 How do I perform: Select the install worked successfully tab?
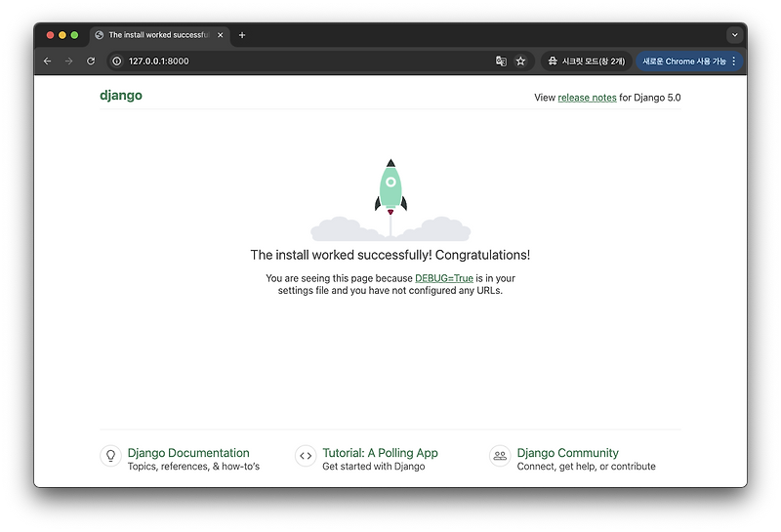point(159,35)
